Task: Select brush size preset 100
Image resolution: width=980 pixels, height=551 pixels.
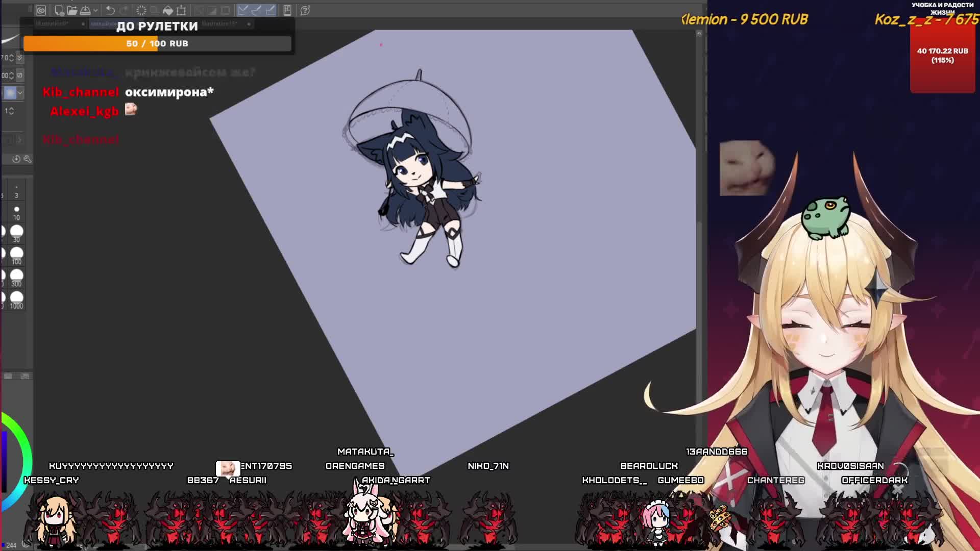Action: tap(16, 256)
